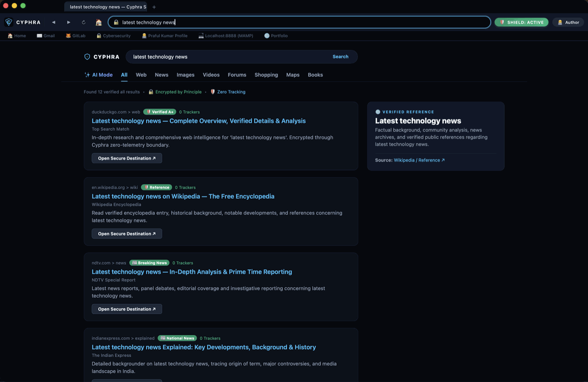The height and width of the screenshot is (382, 588).
Task: Switch to the Images tab
Action: [186, 75]
